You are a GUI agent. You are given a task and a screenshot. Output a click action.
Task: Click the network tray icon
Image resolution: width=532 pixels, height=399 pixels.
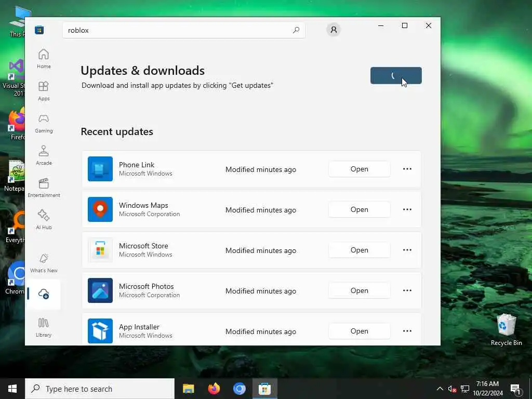point(465,389)
